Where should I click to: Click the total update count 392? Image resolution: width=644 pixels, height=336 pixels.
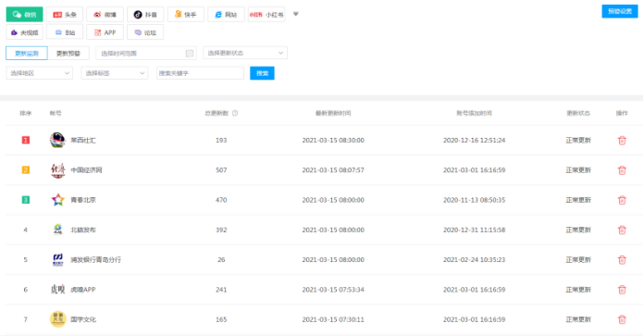[221, 230]
